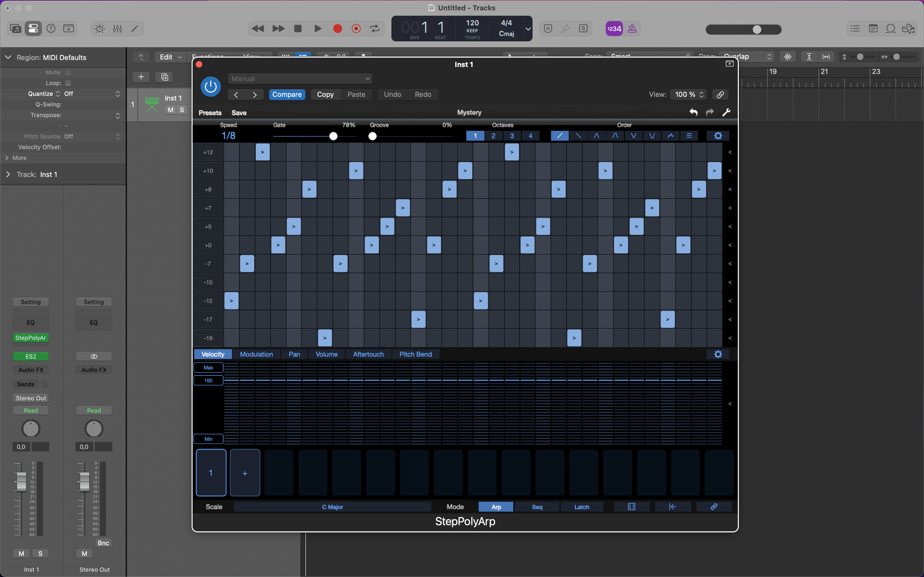Enable the Mute checkbox in Region inspector
The height and width of the screenshot is (577, 924).
68,72
